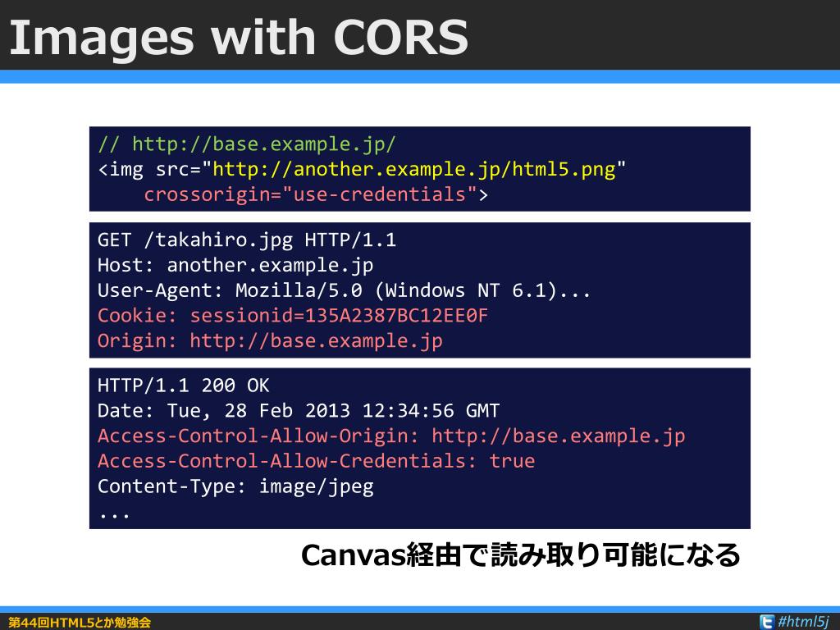Viewport: 840px width, 630px height.
Task: Click the line 'GET /takahiro.jpg HTTP/1.1'
Action: 247,240
